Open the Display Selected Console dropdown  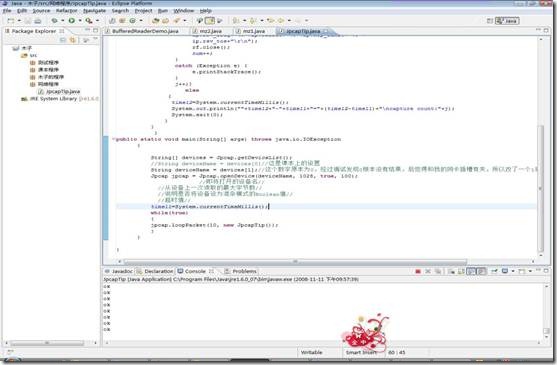point(513,271)
